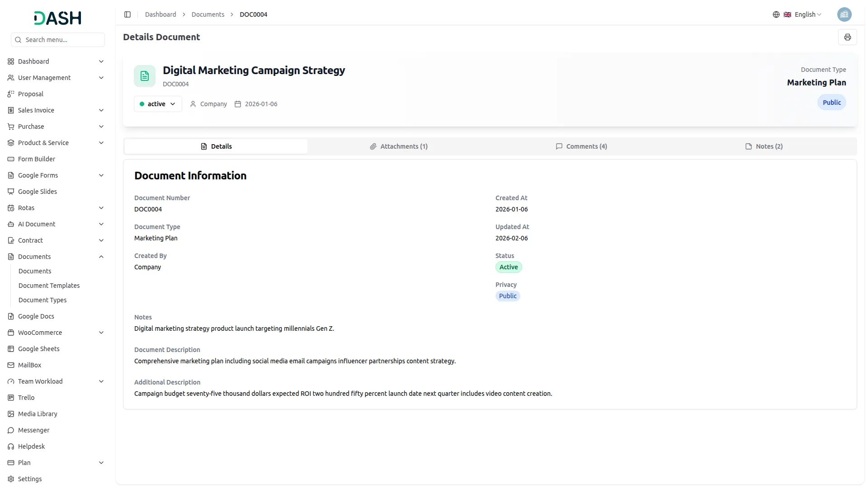Click the Google Docs sidebar icon

[11, 316]
